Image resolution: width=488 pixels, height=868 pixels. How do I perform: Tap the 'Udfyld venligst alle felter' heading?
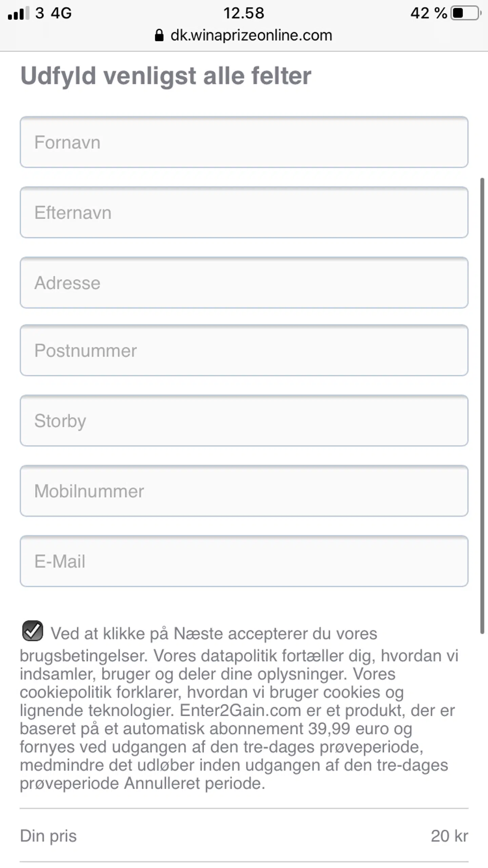pyautogui.click(x=166, y=76)
